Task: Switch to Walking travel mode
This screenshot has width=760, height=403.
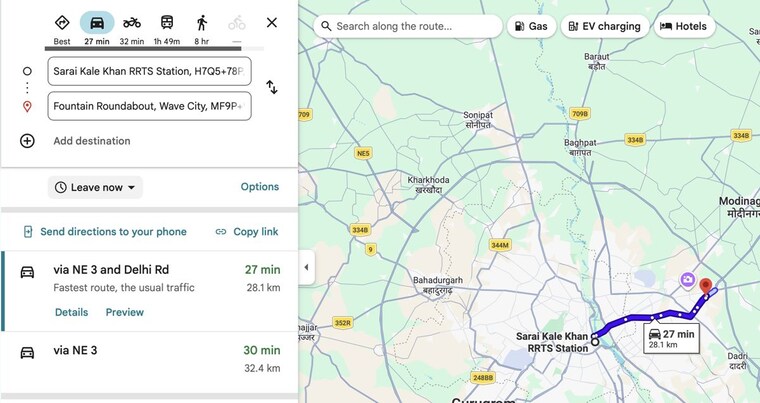Action: (x=202, y=23)
